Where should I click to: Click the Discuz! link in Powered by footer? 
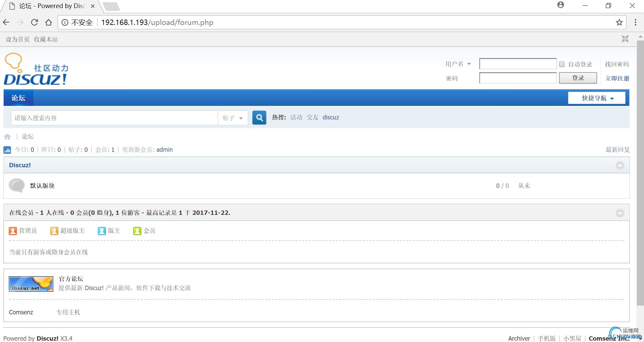[x=48, y=338]
